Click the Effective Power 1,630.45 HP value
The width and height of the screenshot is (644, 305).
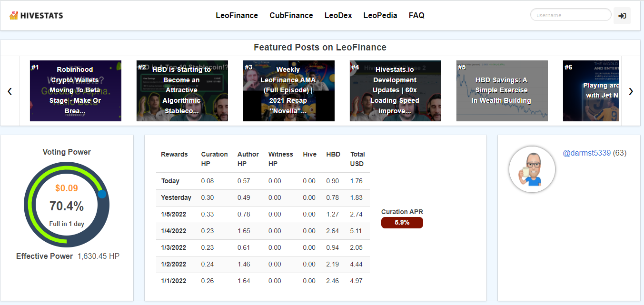tap(99, 256)
